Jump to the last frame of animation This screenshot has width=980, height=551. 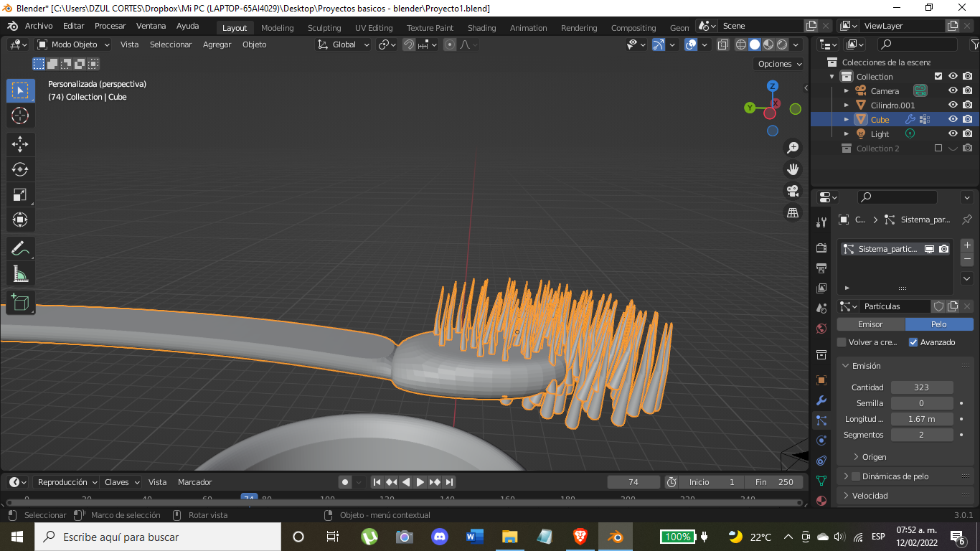point(449,482)
